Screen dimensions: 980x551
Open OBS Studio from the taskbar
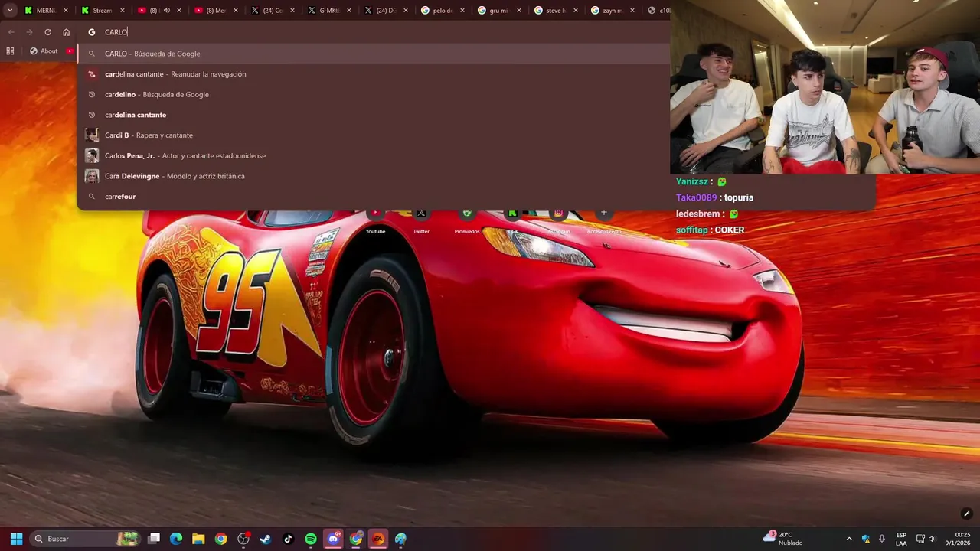point(243,539)
